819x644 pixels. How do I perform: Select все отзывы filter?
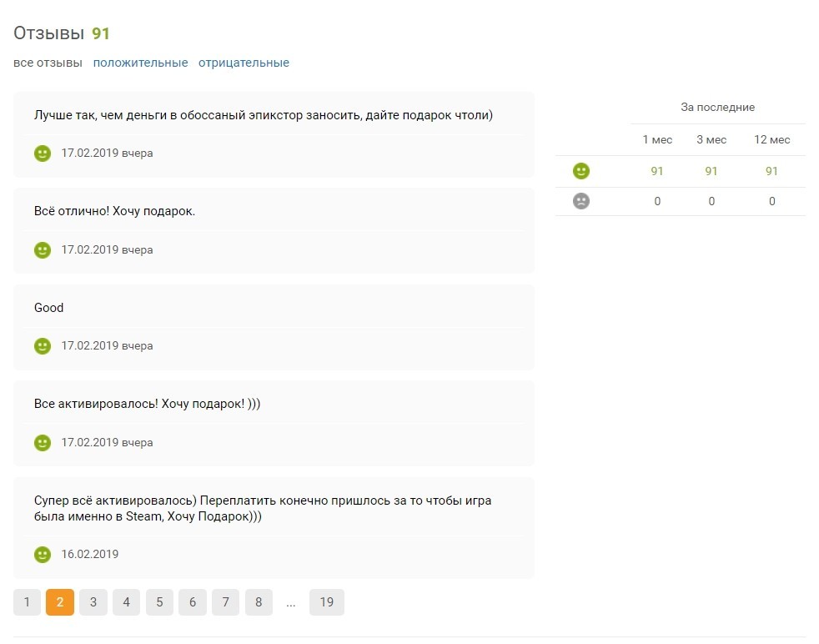tap(48, 63)
